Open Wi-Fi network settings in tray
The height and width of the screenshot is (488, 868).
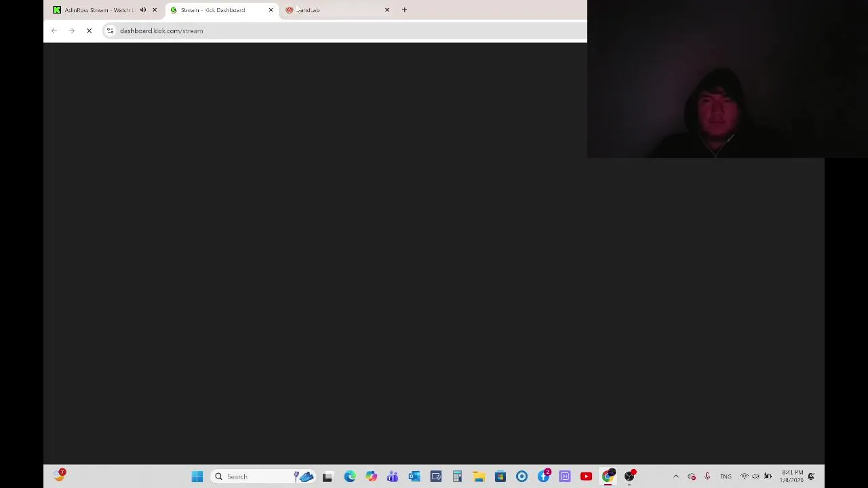[x=744, y=476]
